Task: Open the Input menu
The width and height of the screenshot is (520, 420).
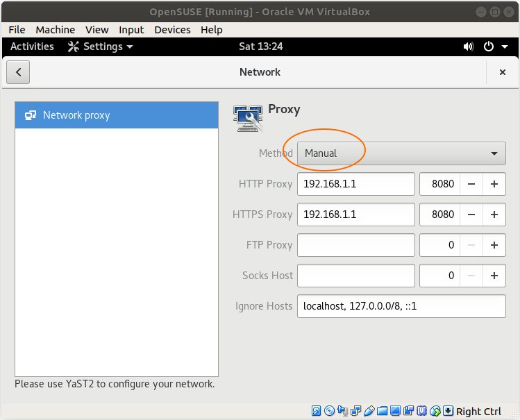Action: [131, 30]
